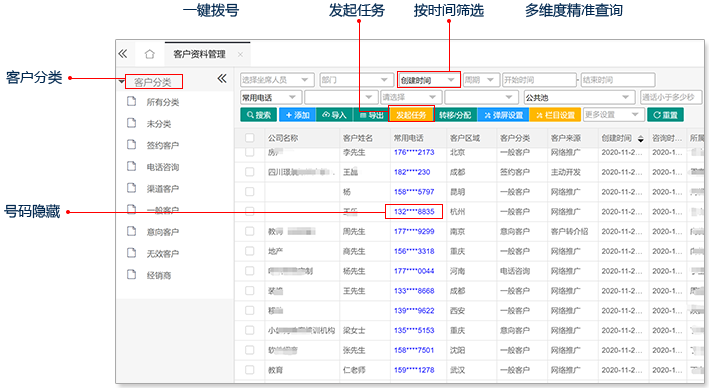Open the 部门 dropdown

click(x=356, y=80)
